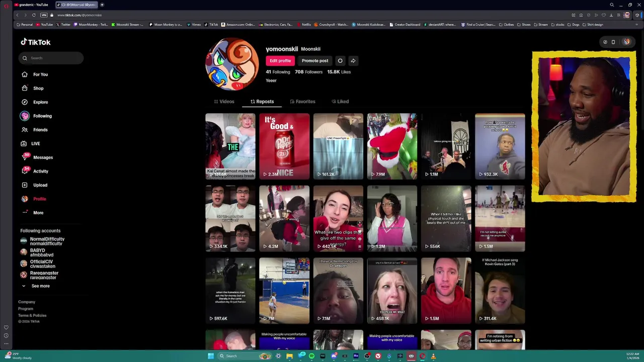Image resolution: width=644 pixels, height=362 pixels.
Task: Open the Netflix bookmark
Action: (x=303, y=25)
